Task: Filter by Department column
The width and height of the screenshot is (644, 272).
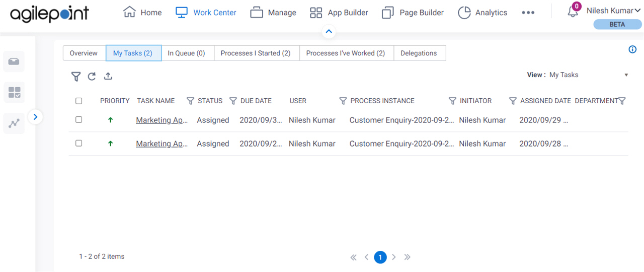Action: pos(622,101)
